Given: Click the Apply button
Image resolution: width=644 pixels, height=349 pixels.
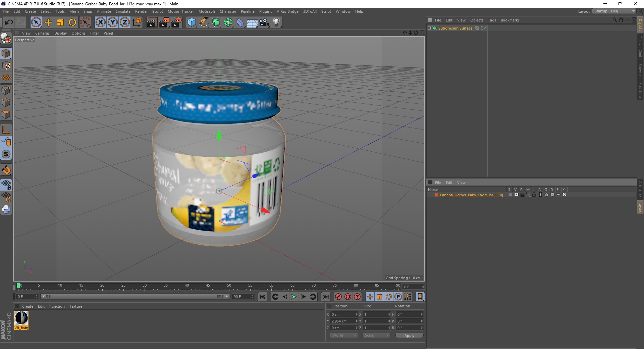Looking at the screenshot, I should (409, 336).
